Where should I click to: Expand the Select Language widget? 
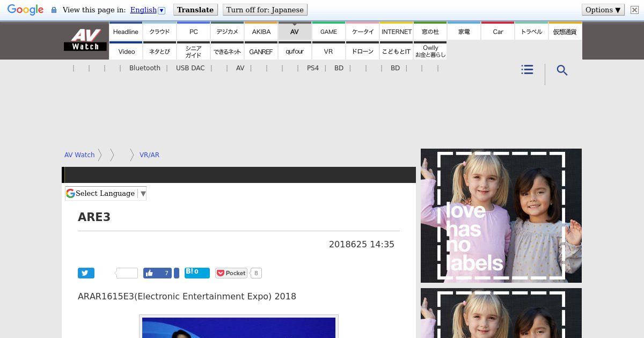point(106,193)
